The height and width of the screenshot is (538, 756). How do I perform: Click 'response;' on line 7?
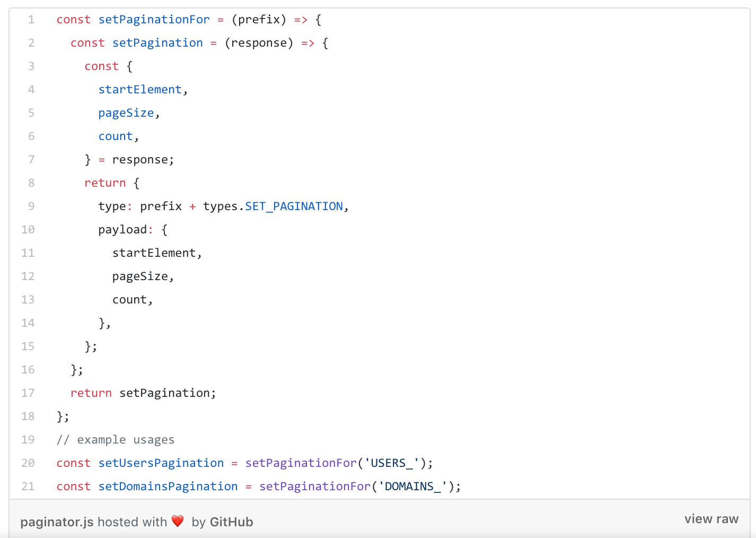pos(143,160)
